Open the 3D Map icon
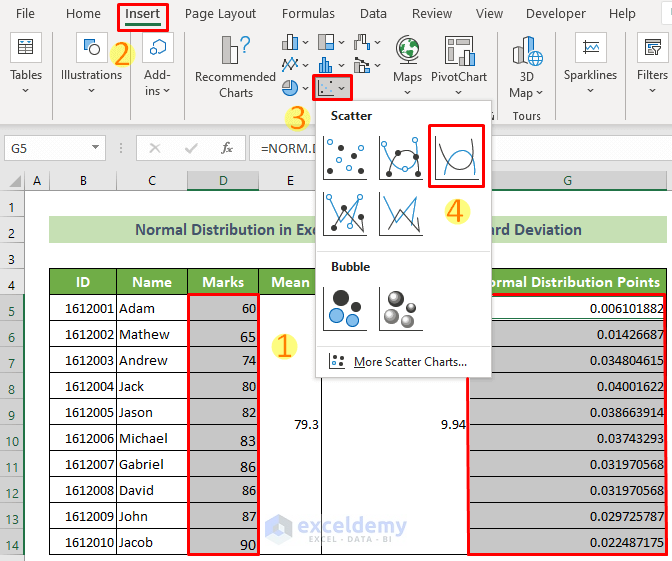 (527, 51)
